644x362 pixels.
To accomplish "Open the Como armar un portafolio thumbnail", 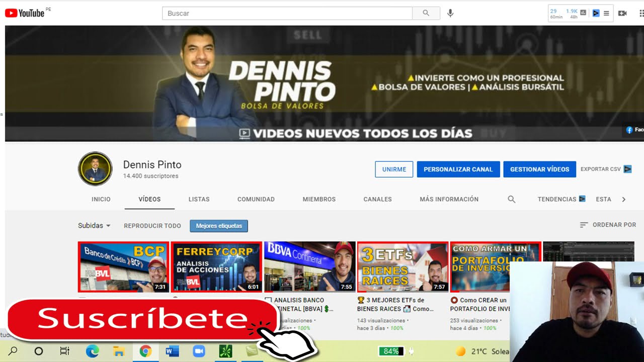I will pyautogui.click(x=496, y=266).
